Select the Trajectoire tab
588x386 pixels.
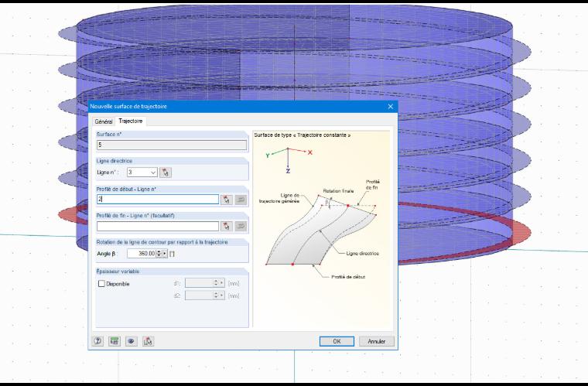click(131, 121)
